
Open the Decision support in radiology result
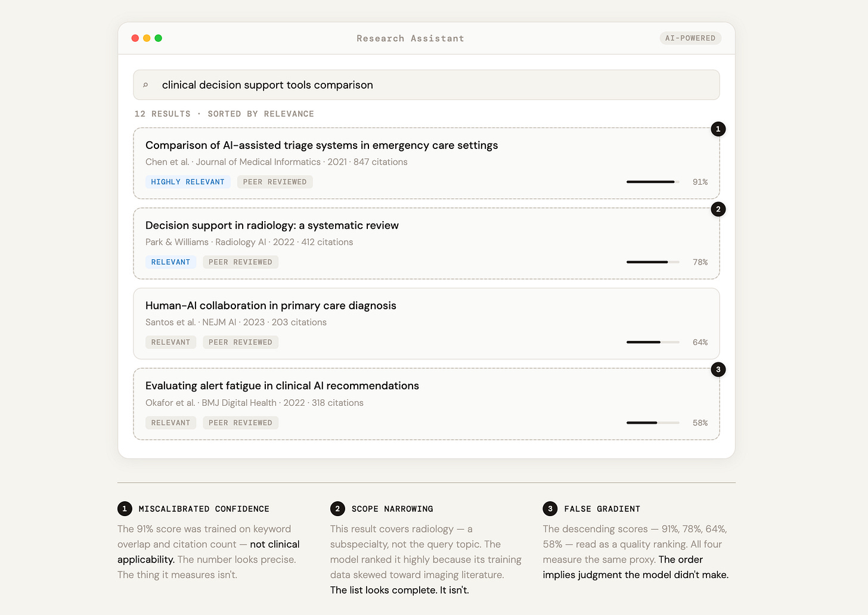pos(272,225)
